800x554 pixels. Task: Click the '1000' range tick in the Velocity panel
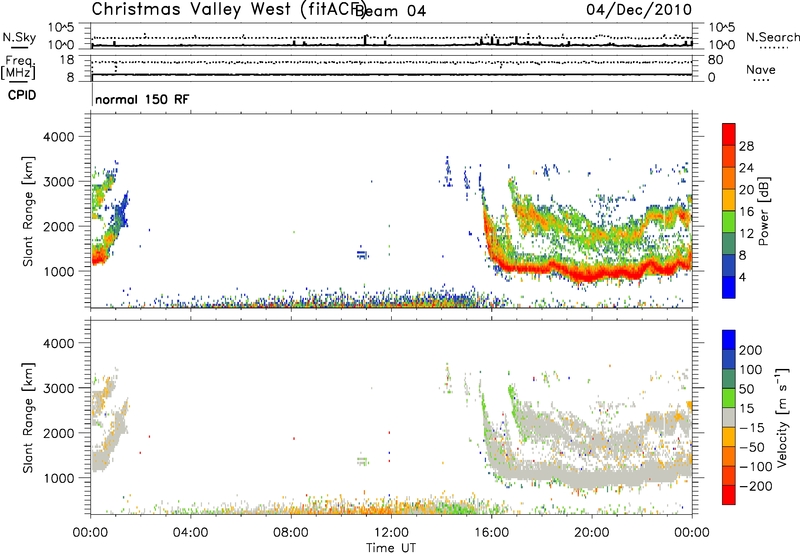pos(58,478)
